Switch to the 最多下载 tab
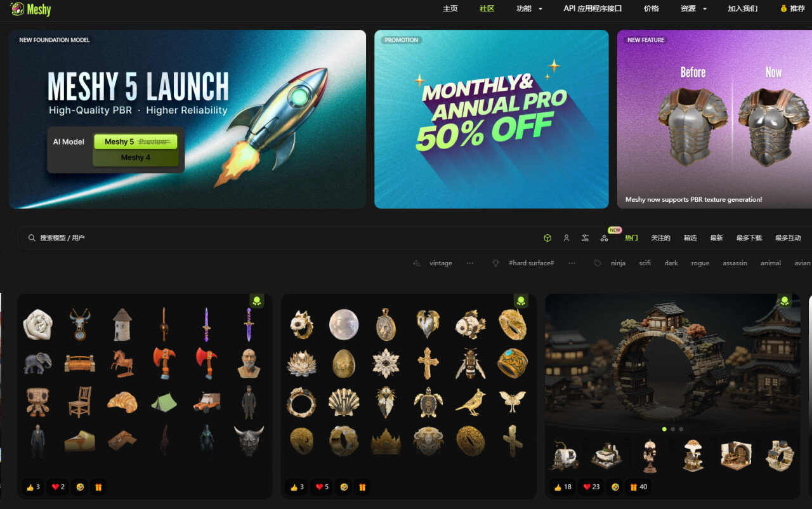The image size is (812, 509). [749, 238]
